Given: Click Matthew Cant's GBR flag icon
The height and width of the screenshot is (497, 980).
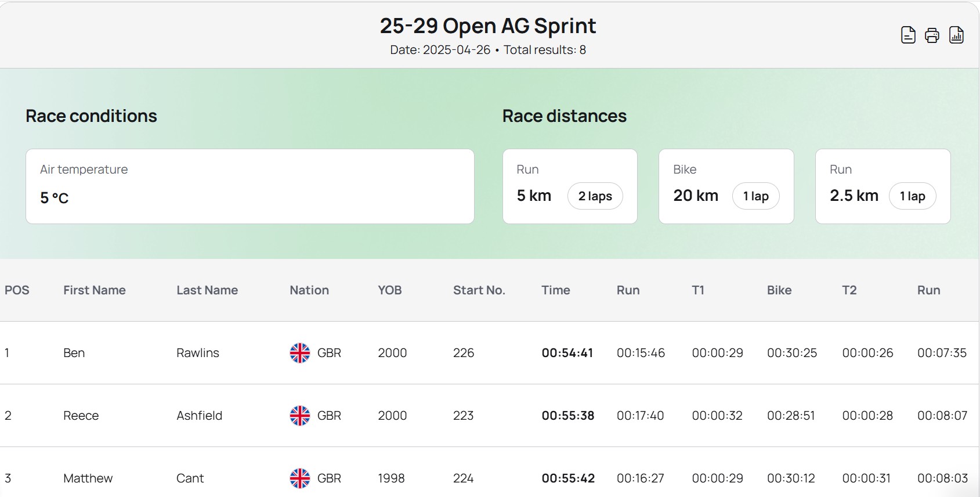Looking at the screenshot, I should click(300, 478).
